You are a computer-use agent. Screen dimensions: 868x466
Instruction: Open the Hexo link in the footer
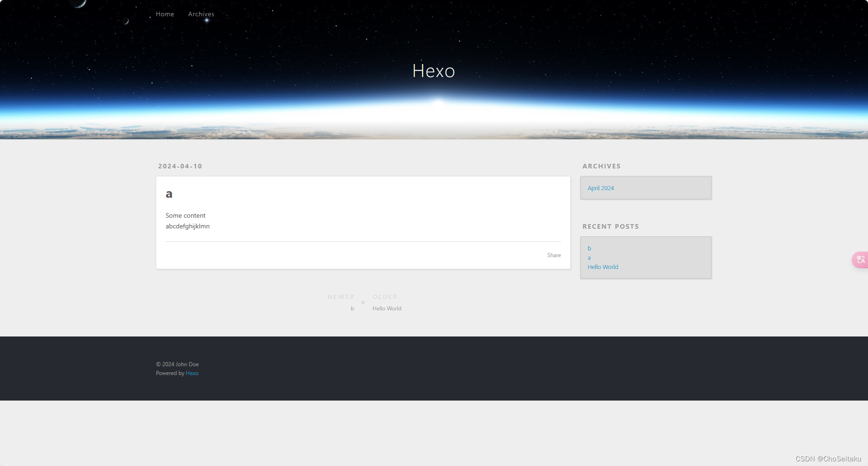pos(192,373)
